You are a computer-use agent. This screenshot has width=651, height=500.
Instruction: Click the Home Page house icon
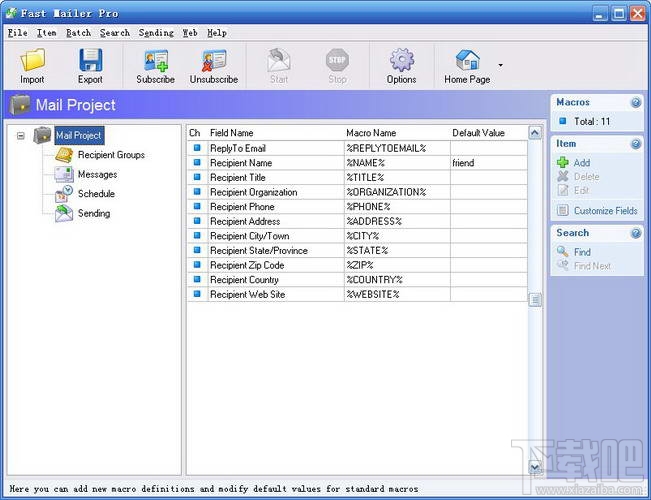[467, 60]
